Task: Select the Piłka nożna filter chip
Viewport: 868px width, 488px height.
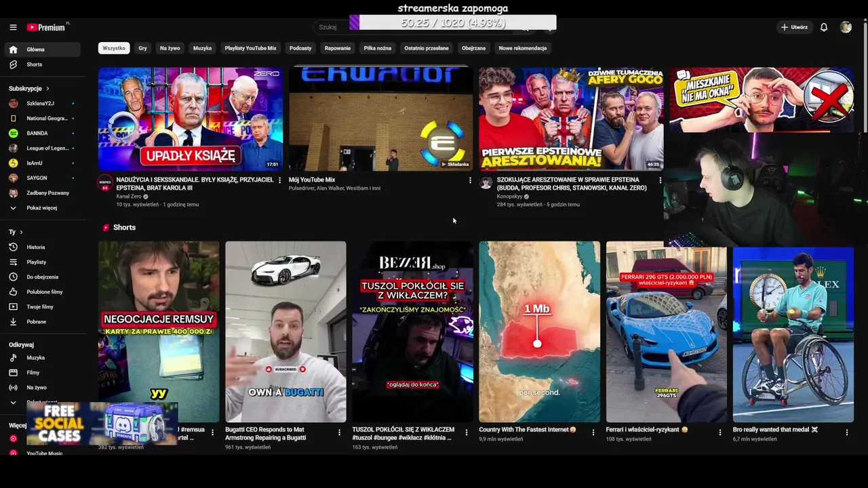Action: pyautogui.click(x=377, y=48)
